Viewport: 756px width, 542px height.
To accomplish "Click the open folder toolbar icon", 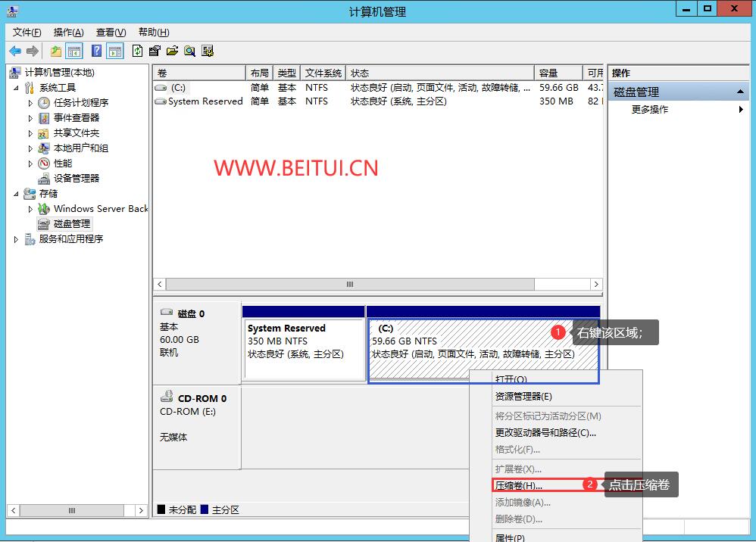I will coord(172,51).
